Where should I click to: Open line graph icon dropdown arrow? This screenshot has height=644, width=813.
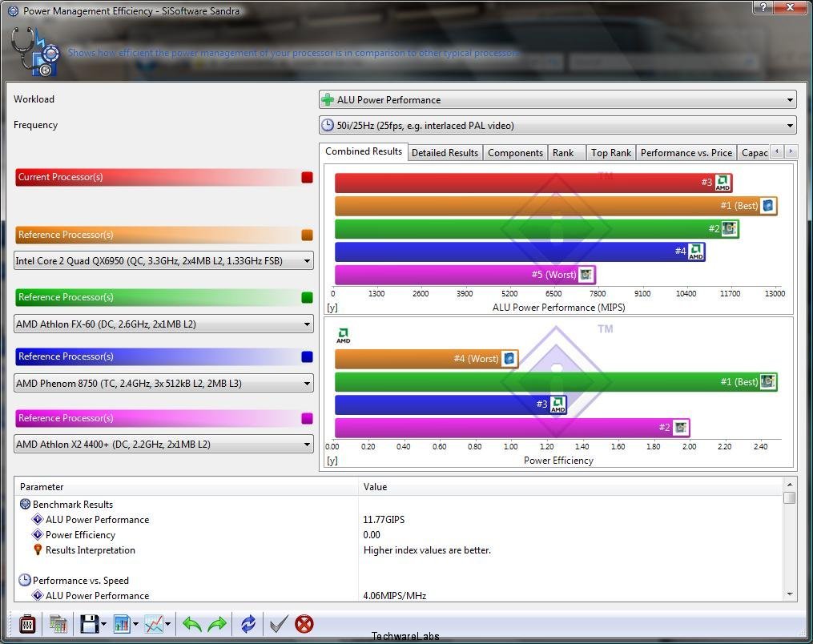pos(168,624)
